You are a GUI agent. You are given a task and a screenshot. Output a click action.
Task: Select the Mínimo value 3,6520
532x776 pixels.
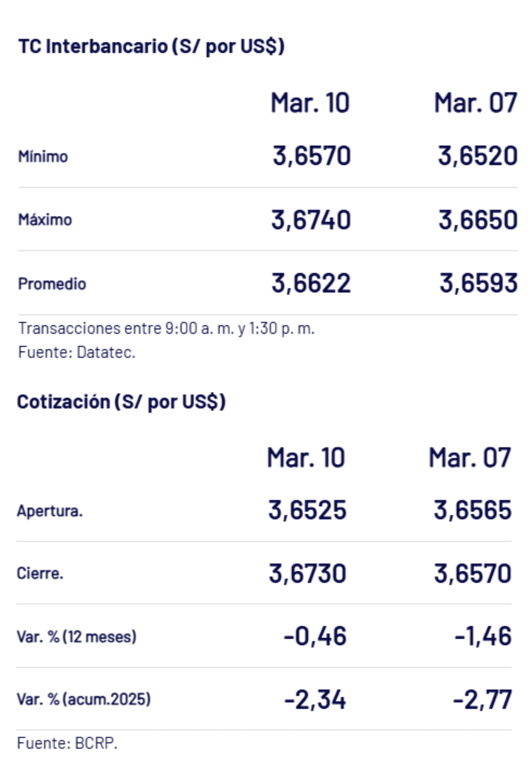coord(477,156)
